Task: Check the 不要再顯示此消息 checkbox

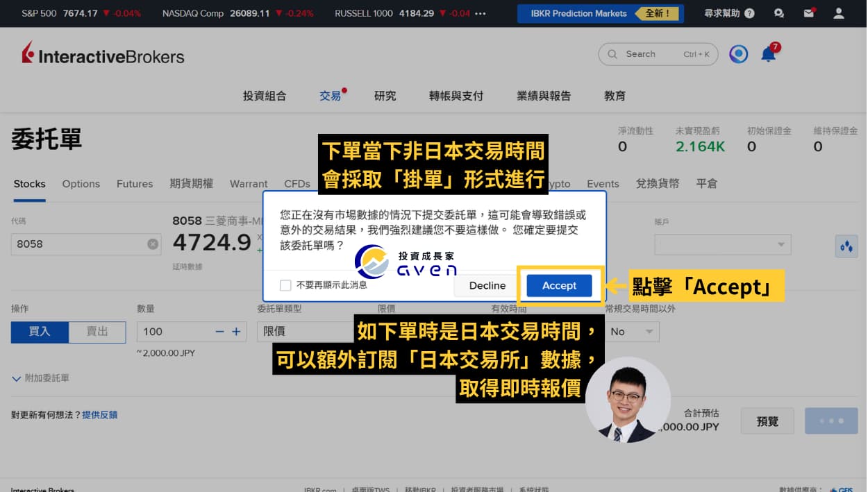Action: tap(285, 285)
